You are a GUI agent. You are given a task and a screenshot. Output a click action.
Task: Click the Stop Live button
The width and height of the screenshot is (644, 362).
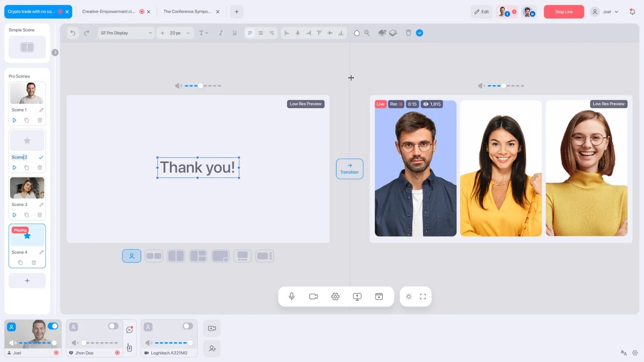(x=563, y=12)
